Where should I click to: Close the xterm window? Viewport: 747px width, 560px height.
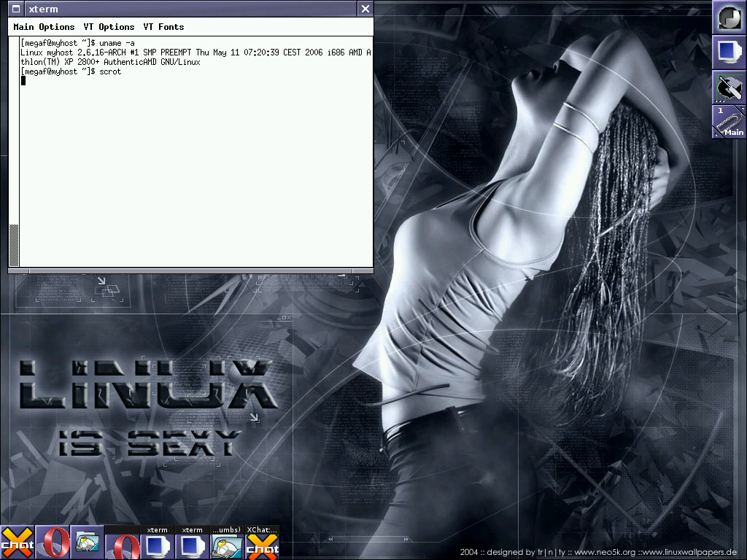click(365, 9)
